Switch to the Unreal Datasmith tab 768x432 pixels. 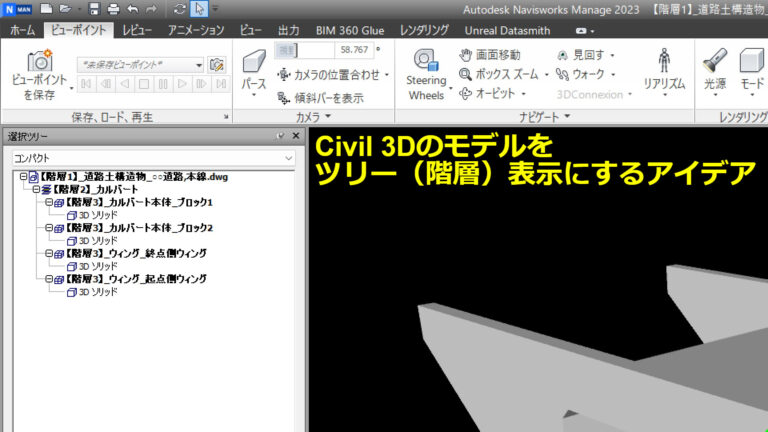(507, 30)
